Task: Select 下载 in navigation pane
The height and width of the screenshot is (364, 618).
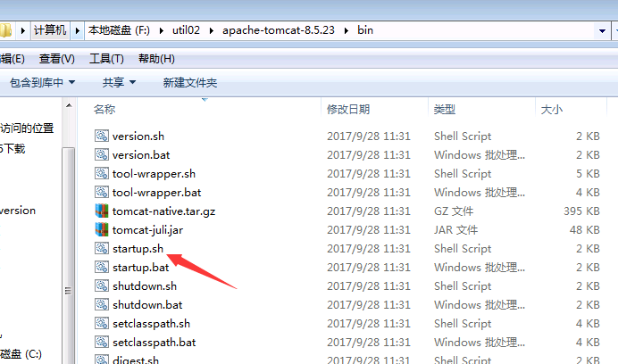Action: (x=14, y=149)
